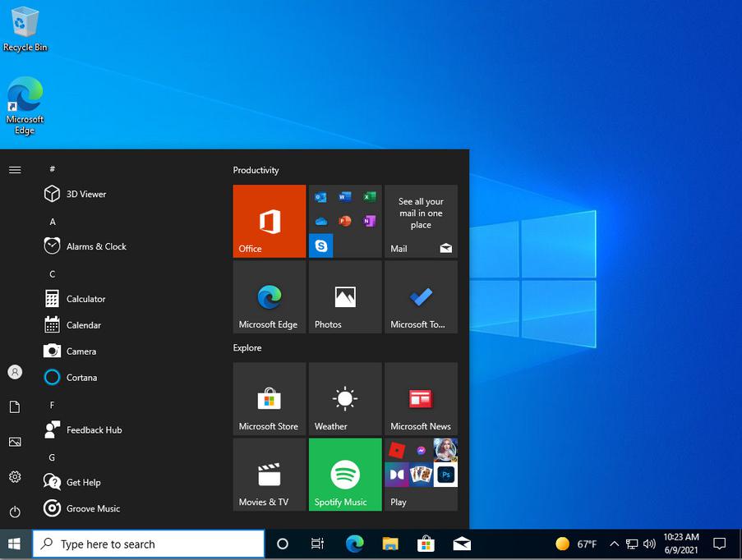Open the user account menu
The height and width of the screenshot is (560, 742).
point(14,371)
